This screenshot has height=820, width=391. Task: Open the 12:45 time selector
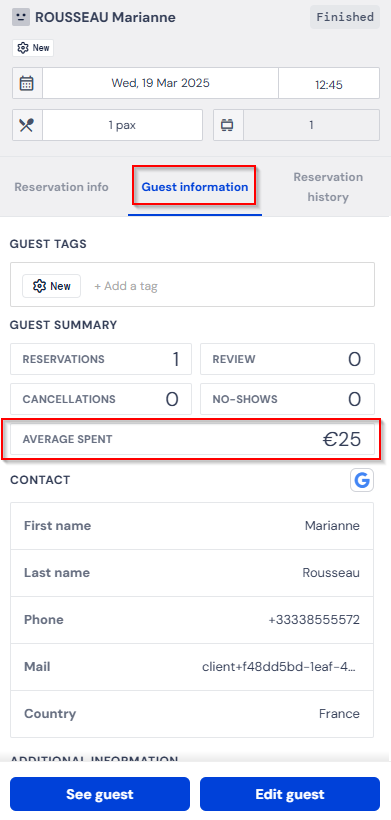[x=329, y=83]
